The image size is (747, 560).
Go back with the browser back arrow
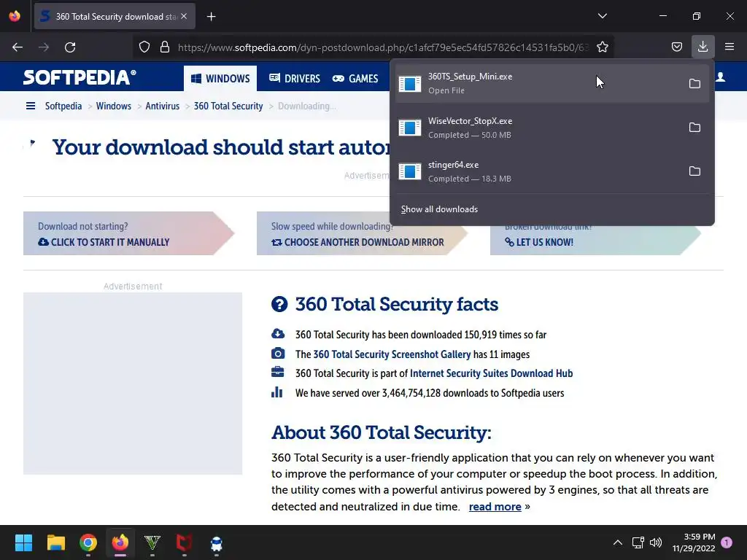18,47
